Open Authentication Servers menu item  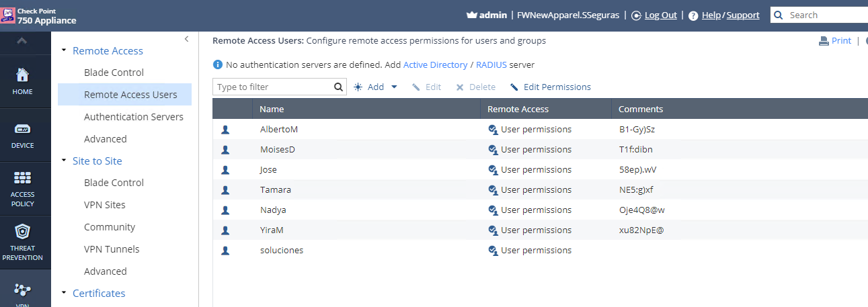click(133, 117)
